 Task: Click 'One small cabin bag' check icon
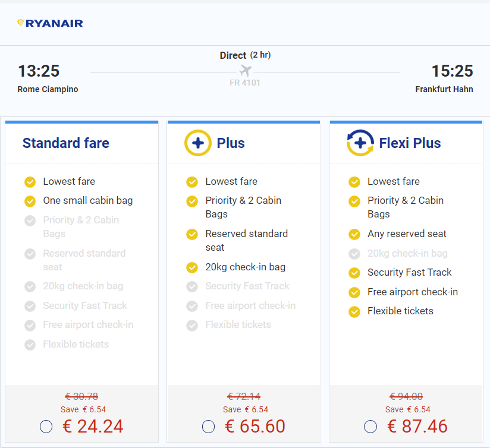coord(30,201)
